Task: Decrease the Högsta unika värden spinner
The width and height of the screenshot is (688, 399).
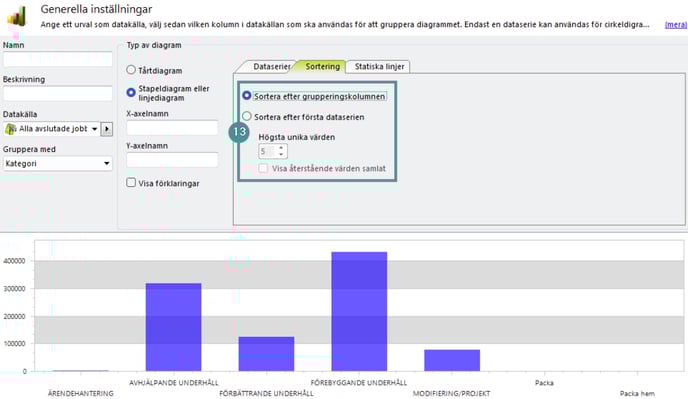Action: tap(281, 155)
